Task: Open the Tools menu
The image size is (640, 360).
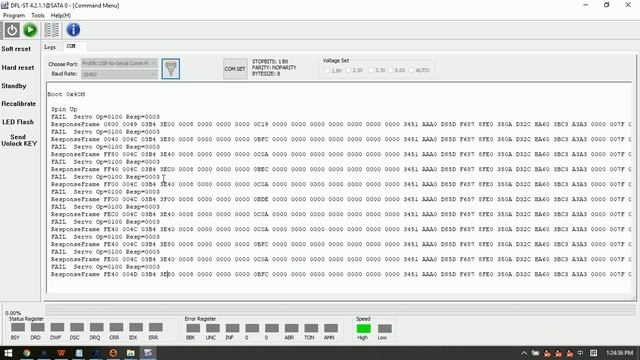Action: (38, 15)
